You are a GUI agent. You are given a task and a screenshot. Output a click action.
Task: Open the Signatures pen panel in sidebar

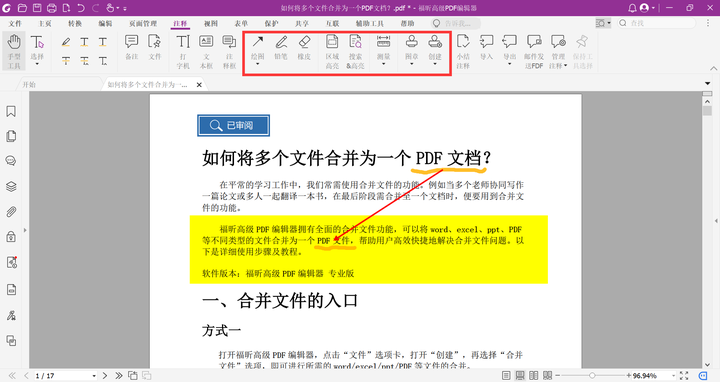click(x=11, y=315)
